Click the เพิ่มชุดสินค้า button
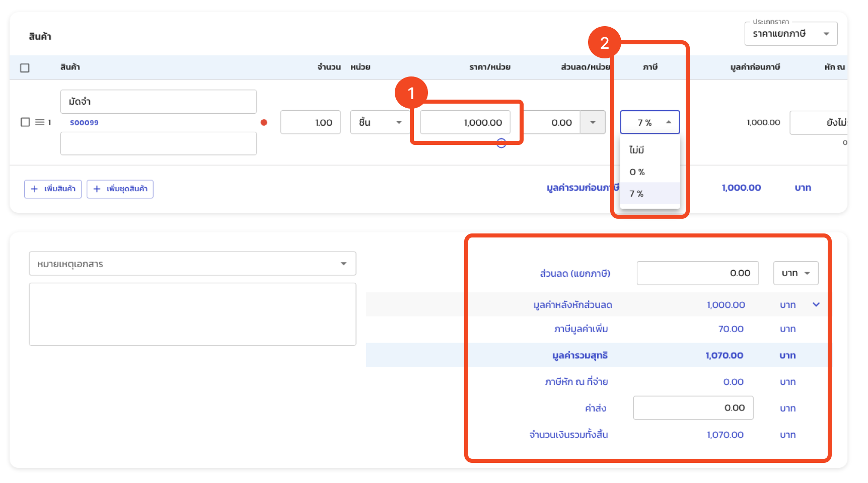The width and height of the screenshot is (868, 483). 120,189
